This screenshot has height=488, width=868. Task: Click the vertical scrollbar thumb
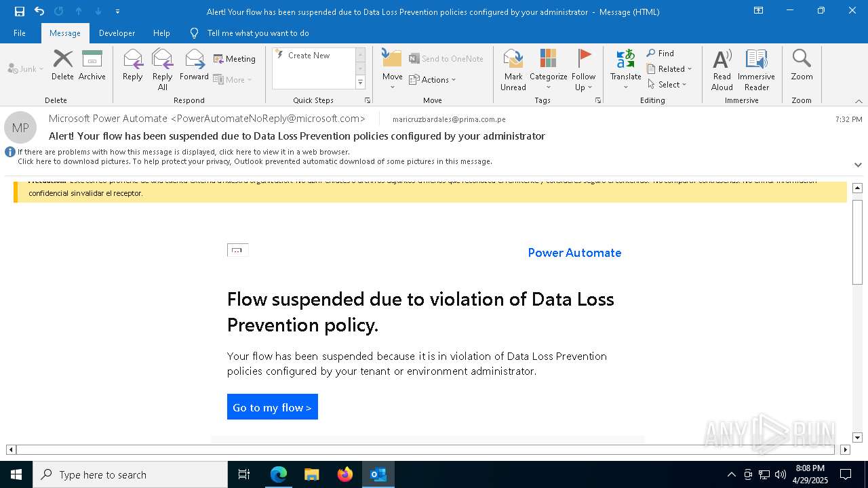[857, 242]
